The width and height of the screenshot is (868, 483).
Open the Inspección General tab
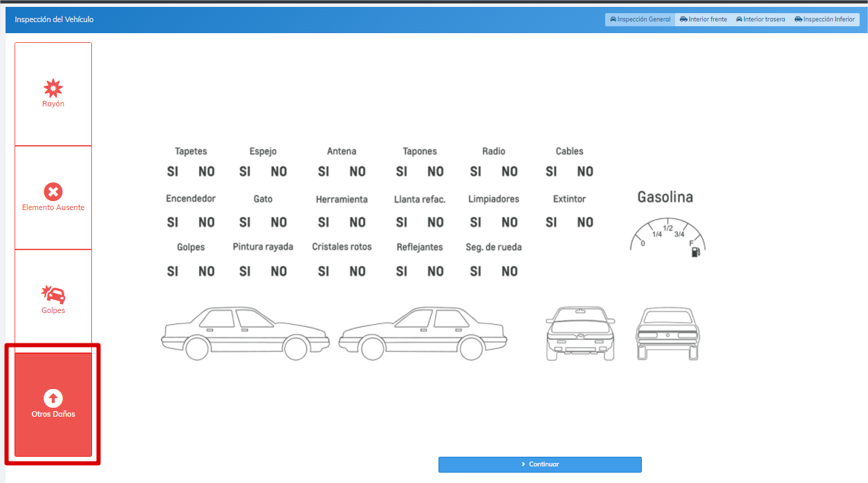(640, 19)
